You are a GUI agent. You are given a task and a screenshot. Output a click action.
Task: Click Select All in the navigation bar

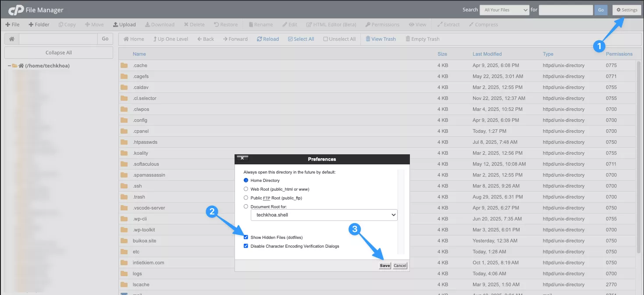pos(301,39)
